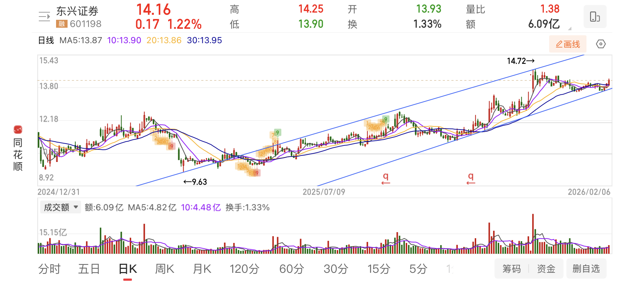
Task: Tap the margin trading 融 badge
Action: tap(61, 24)
